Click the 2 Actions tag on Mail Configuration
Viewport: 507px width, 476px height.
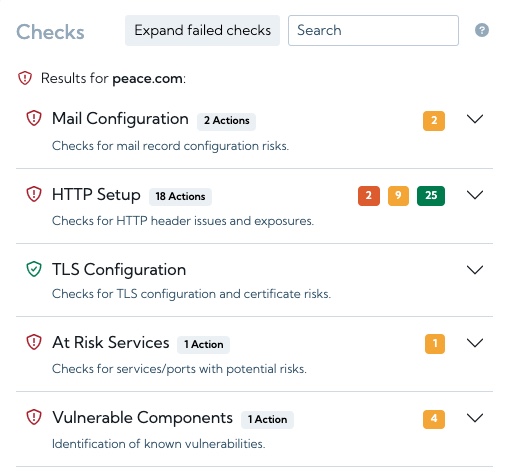(226, 121)
